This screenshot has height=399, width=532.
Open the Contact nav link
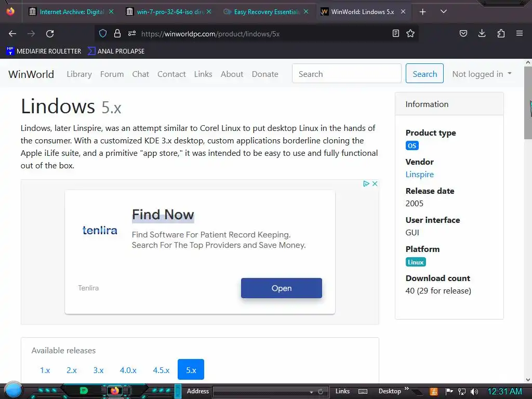click(x=171, y=74)
